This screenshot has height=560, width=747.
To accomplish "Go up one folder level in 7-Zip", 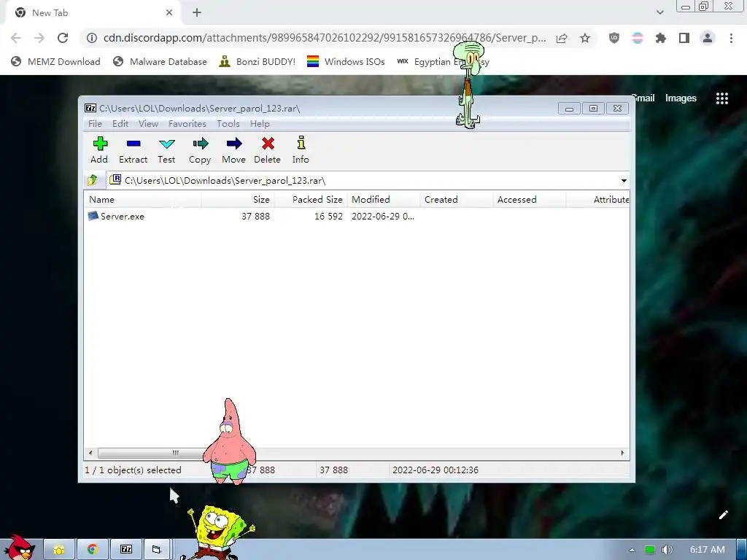I will pos(93,180).
